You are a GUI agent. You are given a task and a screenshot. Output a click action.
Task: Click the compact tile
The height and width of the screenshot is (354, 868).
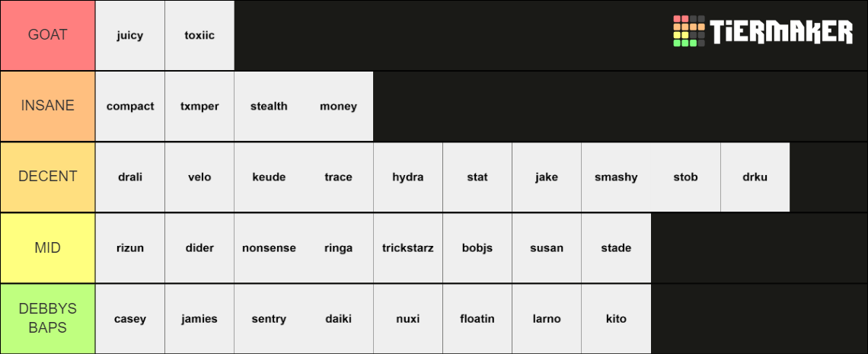130,107
